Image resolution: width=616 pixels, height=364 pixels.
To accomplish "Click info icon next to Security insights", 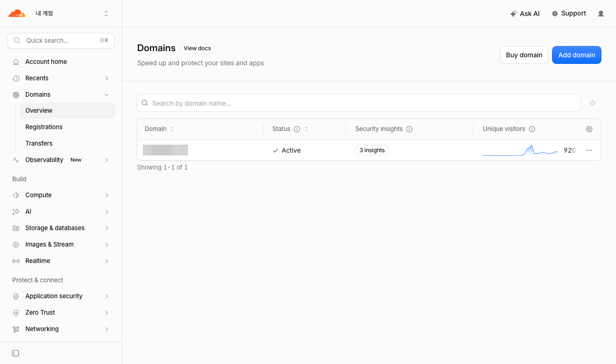I will tap(409, 129).
